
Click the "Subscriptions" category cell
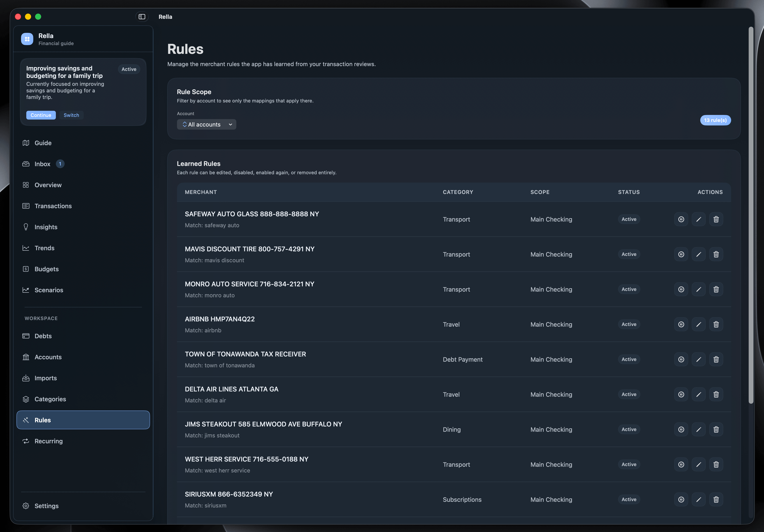462,499
